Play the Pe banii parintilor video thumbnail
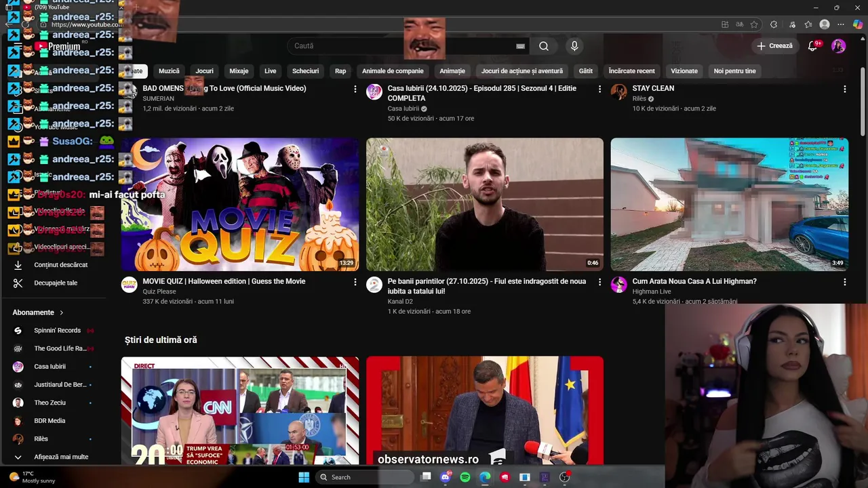Screen dimensions: 868x488 coord(485,205)
